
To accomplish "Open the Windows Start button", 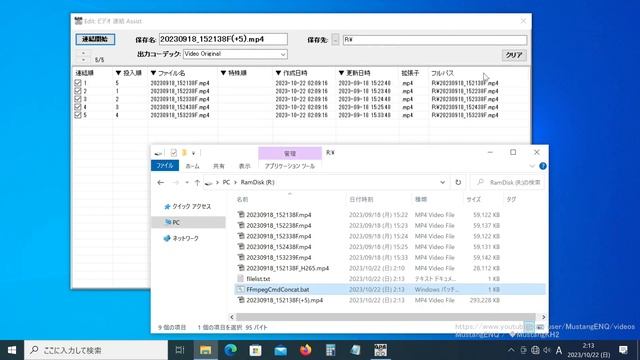I will tap(12, 350).
